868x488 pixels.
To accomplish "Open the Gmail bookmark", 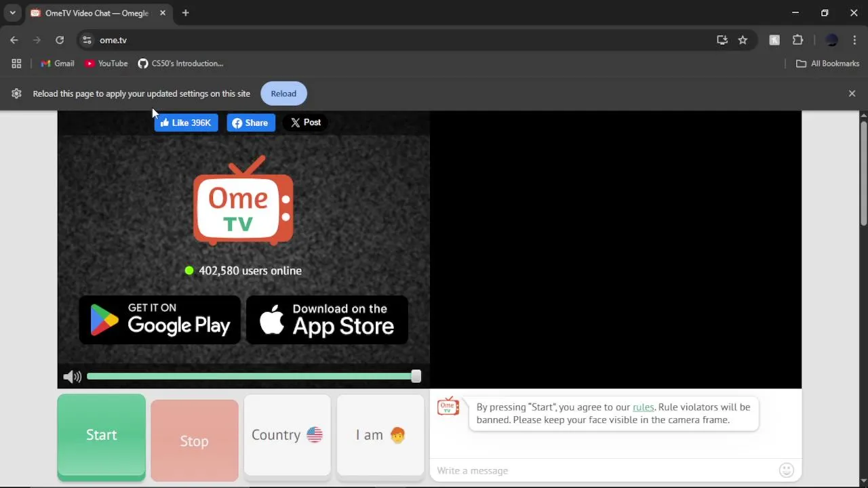I will click(58, 64).
